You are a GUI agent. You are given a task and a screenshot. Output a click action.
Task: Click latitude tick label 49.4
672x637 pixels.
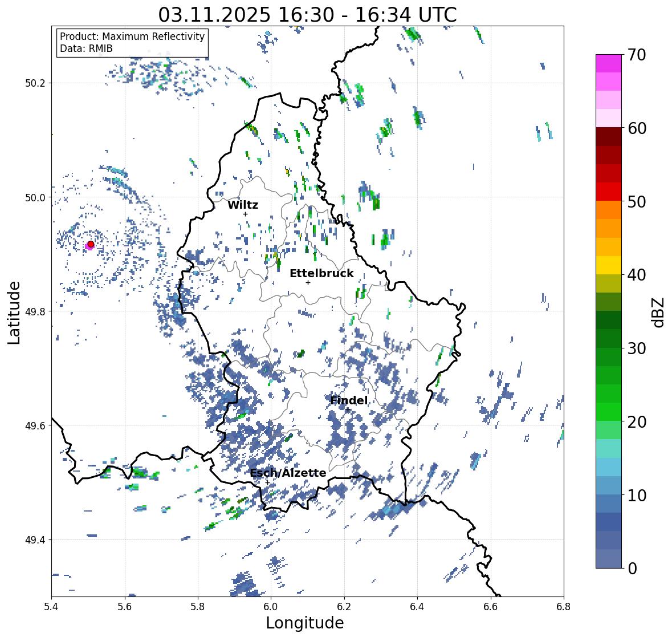tap(35, 539)
